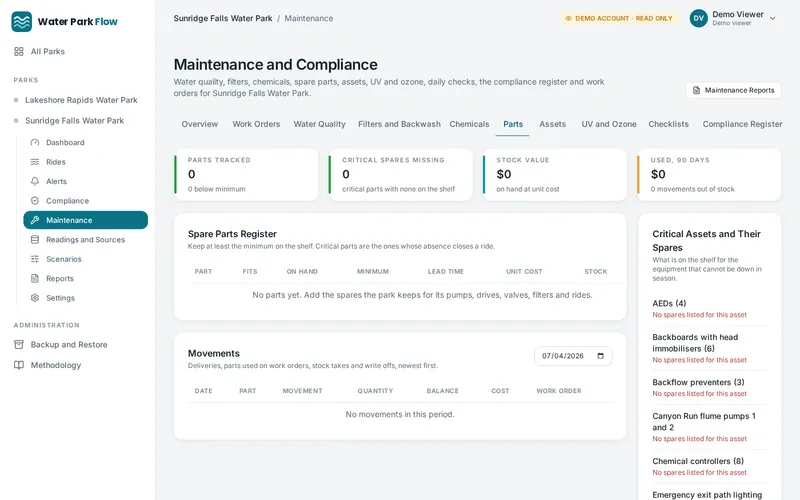Image resolution: width=800 pixels, height=500 pixels.
Task: Click the Used, 90 Days card
Action: [709, 174]
